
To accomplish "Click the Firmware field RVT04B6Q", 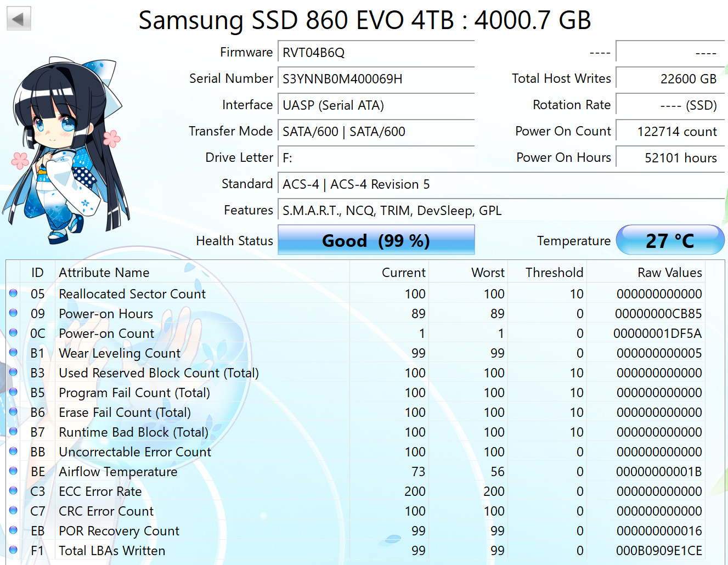I will (376, 53).
